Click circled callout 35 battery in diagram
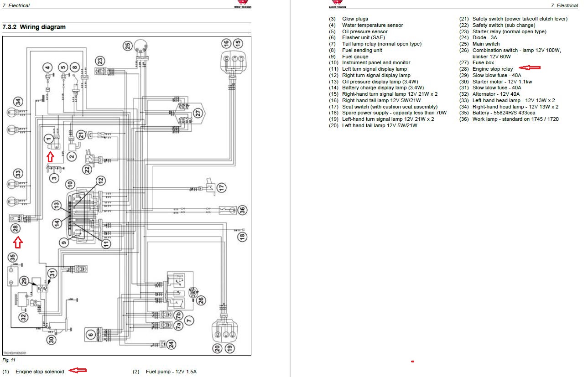Image resolution: width=588 pixels, height=377 pixels. (12, 258)
